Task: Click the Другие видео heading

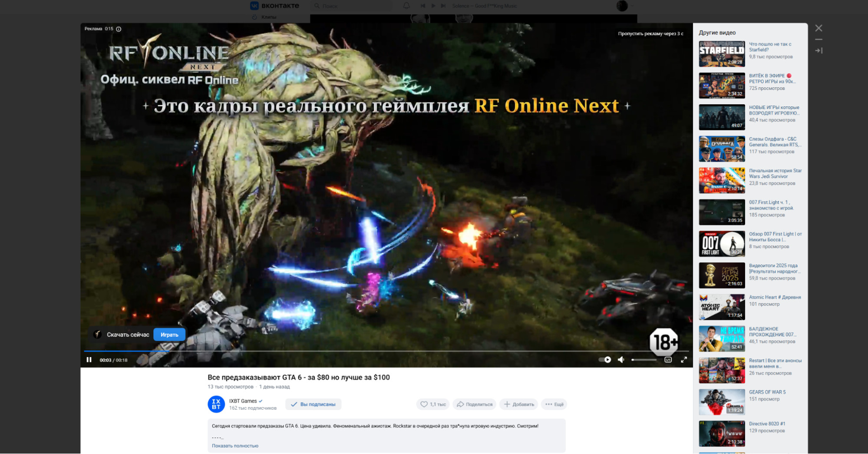Action: [717, 33]
